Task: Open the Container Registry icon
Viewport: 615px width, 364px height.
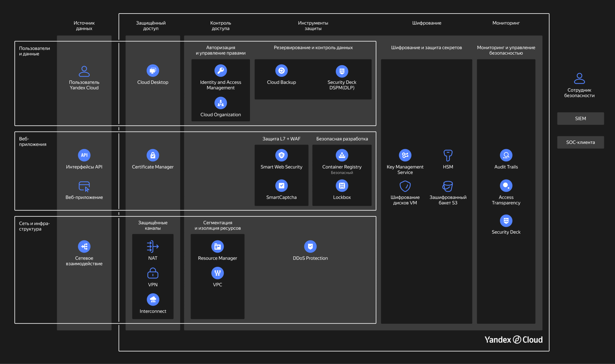Action: tap(342, 155)
